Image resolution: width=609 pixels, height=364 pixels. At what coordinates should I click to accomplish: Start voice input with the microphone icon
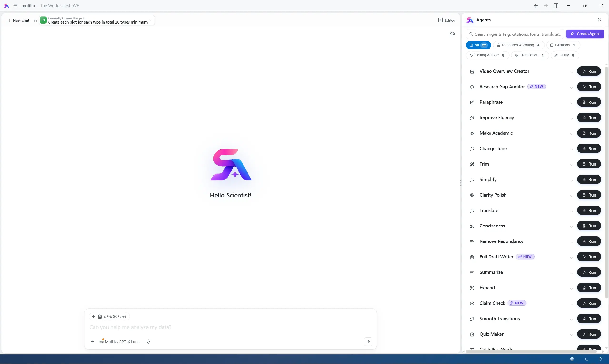pos(148,342)
